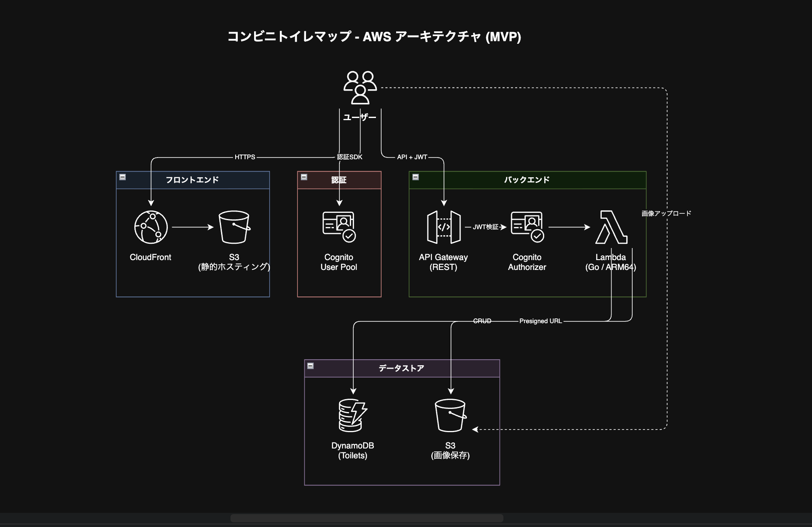Click the Presigned URL edge label
Screen dimensions: 812x527
pos(540,321)
